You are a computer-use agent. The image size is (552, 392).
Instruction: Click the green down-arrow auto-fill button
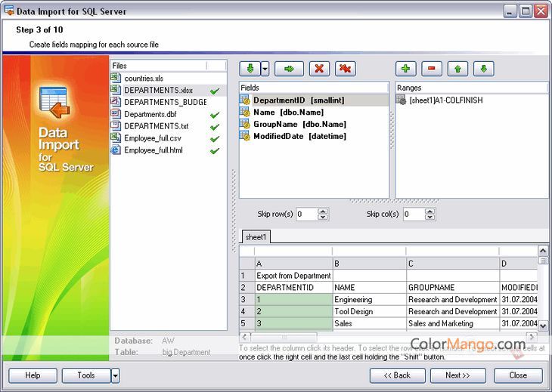[250, 69]
